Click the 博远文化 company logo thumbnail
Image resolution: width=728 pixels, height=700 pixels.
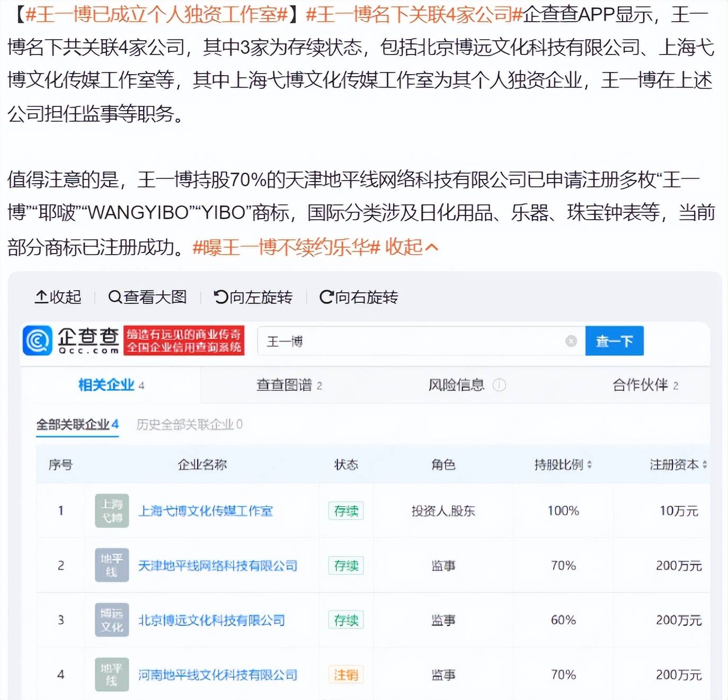pos(112,620)
